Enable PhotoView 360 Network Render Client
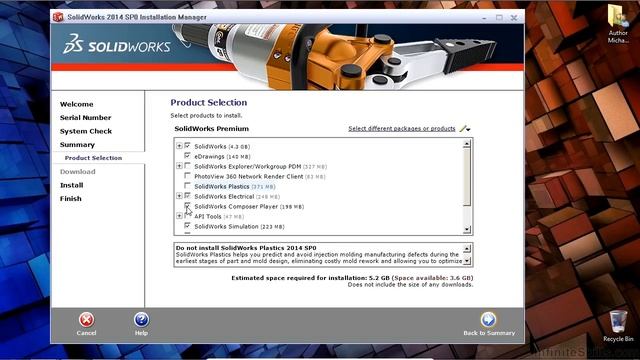Screen dimensions: 640x360 pos(187,176)
